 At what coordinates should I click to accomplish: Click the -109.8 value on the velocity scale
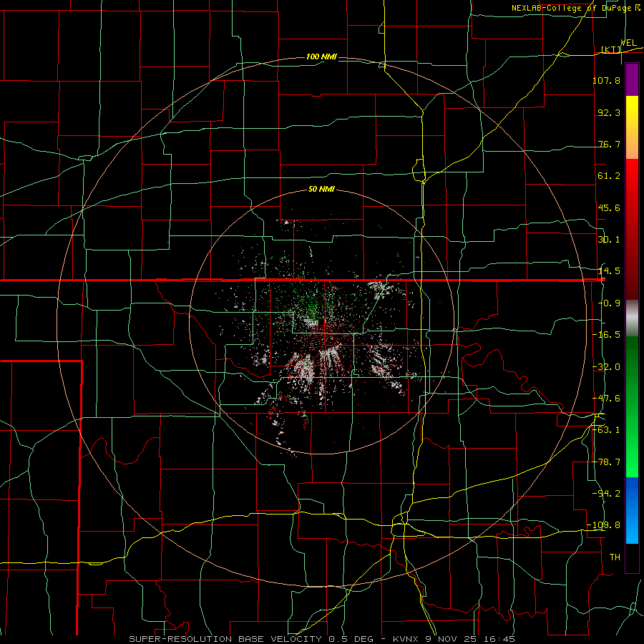click(x=604, y=525)
